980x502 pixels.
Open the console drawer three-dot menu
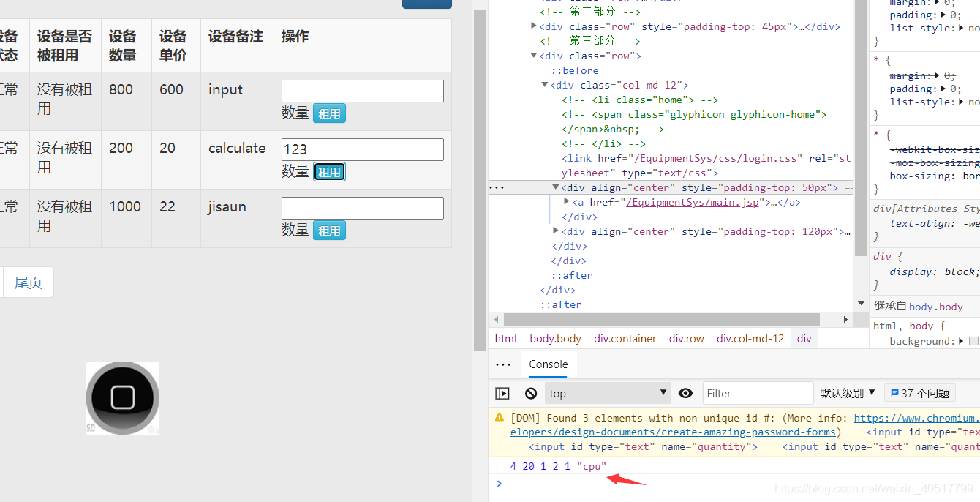pos(503,364)
